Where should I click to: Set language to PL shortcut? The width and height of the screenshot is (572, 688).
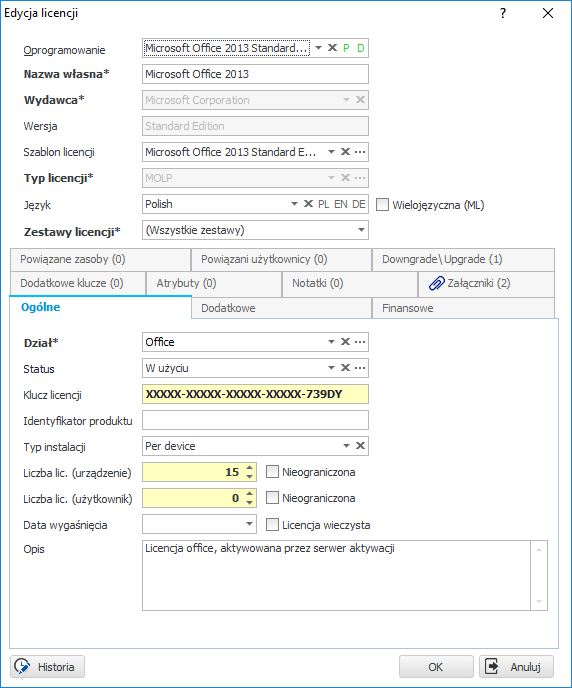point(324,204)
